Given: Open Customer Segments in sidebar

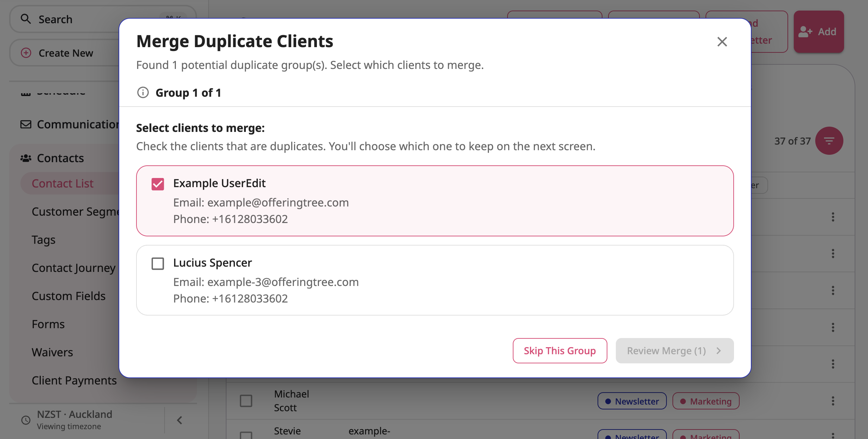Looking at the screenshot, I should [x=76, y=211].
